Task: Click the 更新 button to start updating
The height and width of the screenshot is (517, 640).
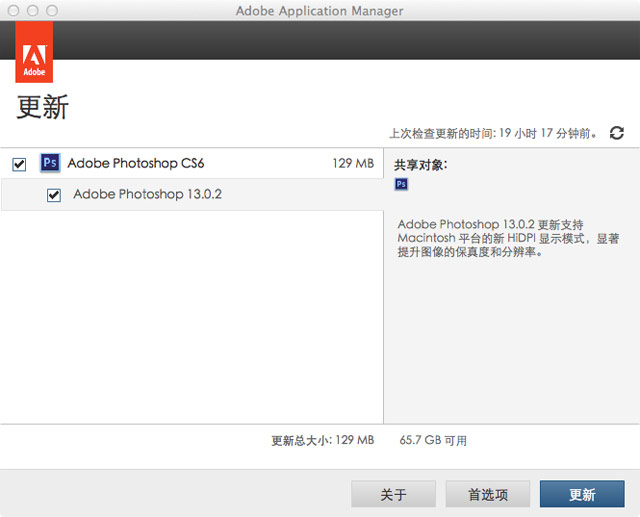Action: [x=582, y=494]
